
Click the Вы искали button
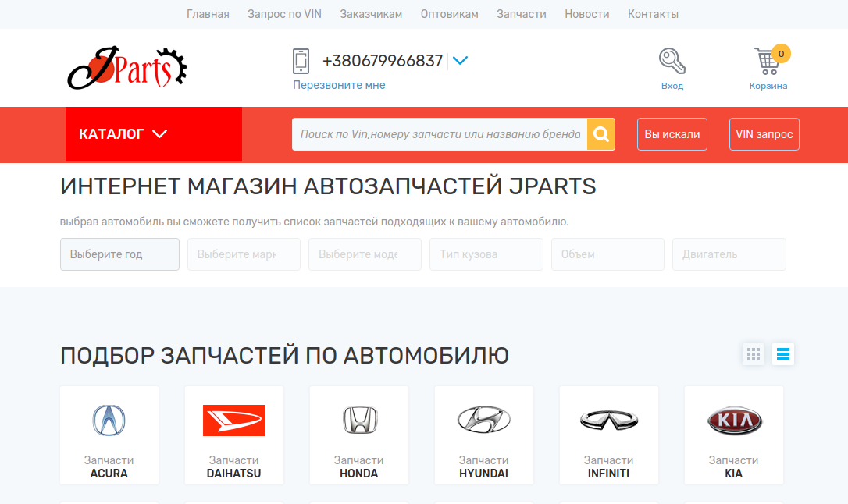[x=672, y=134]
